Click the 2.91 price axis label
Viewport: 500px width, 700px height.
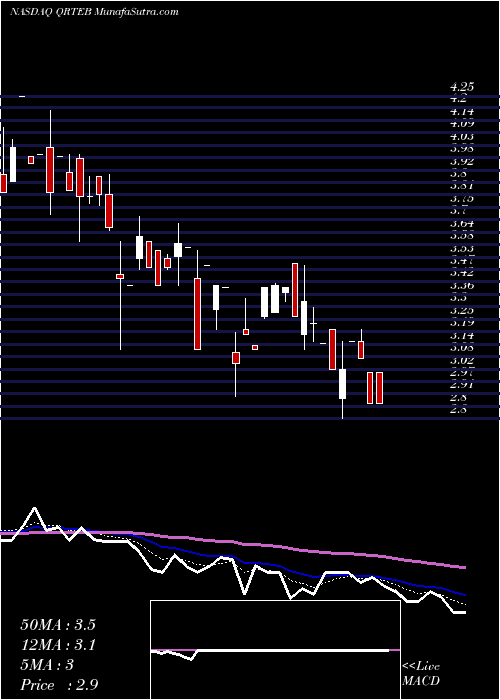(462, 384)
